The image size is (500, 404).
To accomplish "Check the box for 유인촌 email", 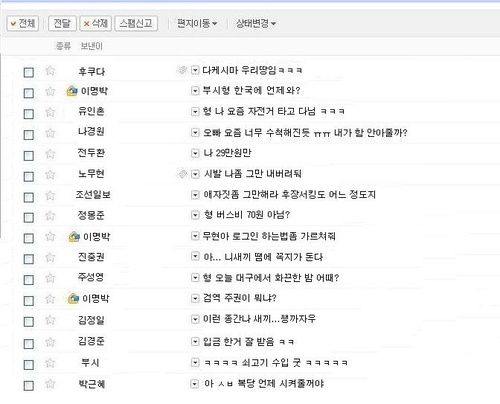I will click(29, 114).
